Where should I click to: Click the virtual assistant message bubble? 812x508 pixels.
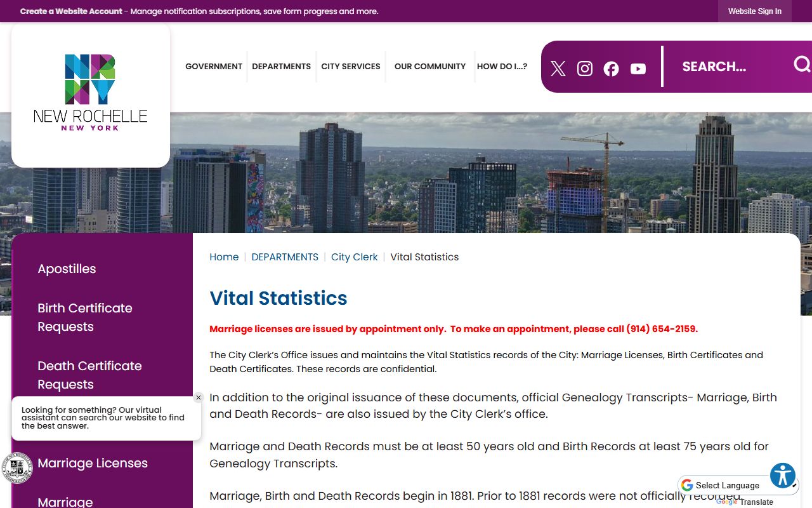[x=106, y=418]
